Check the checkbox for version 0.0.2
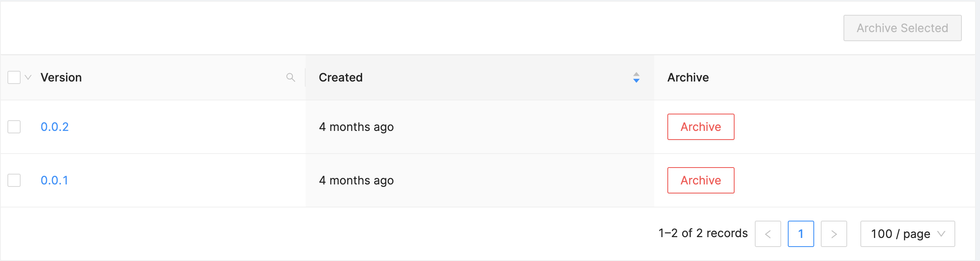 [14, 127]
